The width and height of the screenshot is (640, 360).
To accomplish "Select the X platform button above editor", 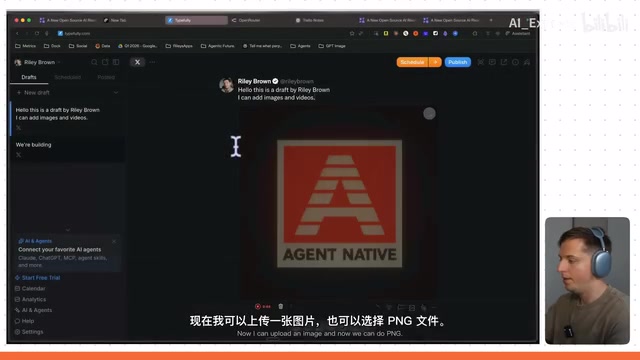I will pos(138,62).
